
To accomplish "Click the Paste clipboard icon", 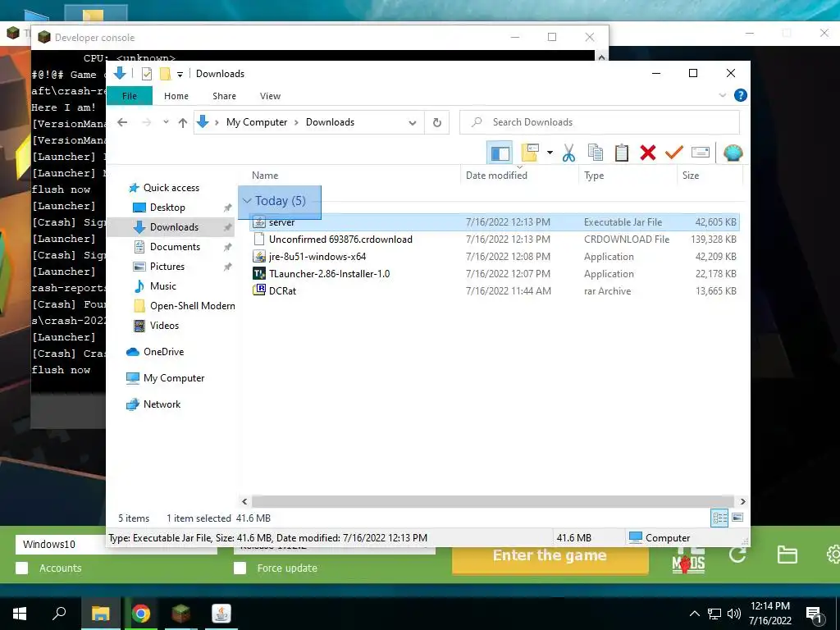I will tap(622, 153).
